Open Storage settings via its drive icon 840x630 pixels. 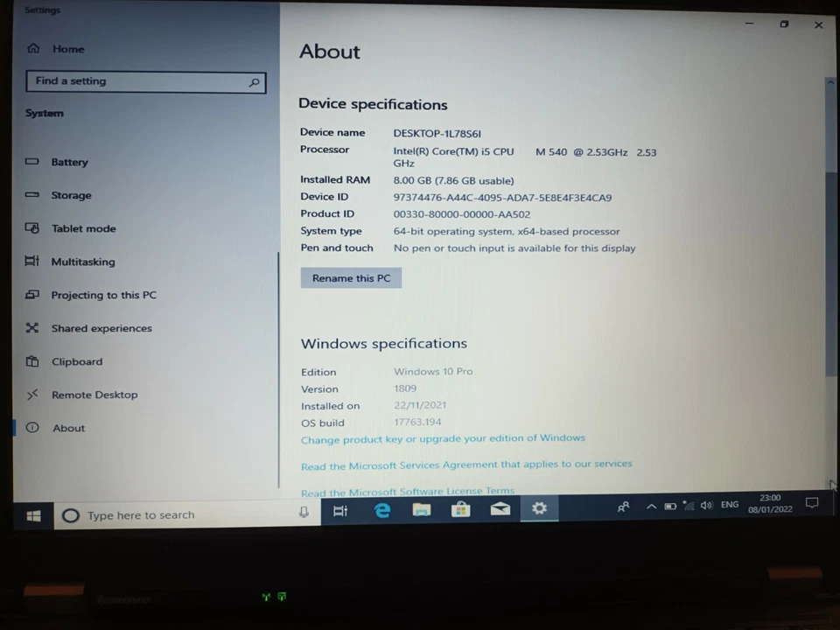[31, 194]
